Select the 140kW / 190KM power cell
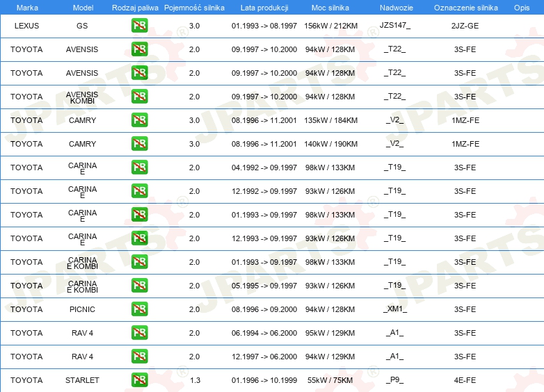544x392 pixels. pos(330,144)
